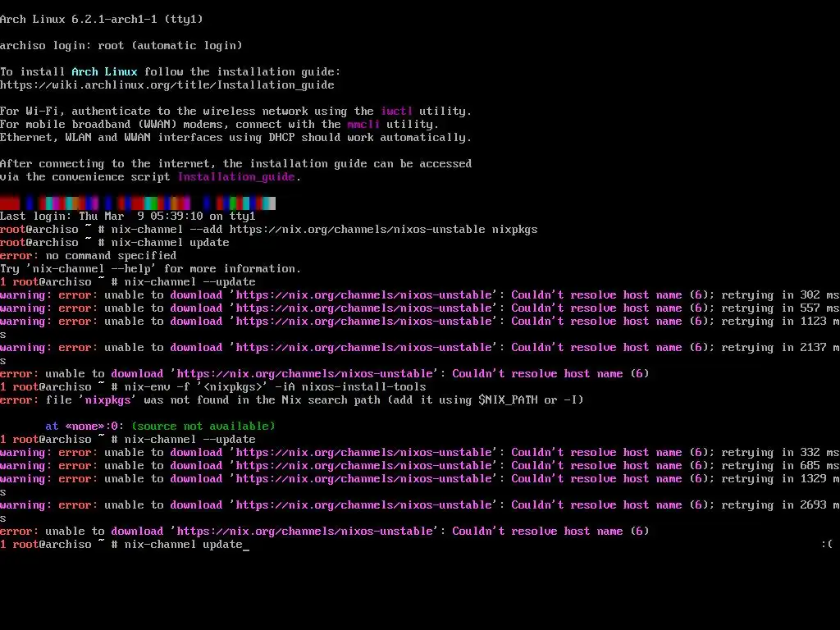Click the magenta 'Installation_guide' script name
The width and height of the screenshot is (840, 630).
(x=236, y=177)
